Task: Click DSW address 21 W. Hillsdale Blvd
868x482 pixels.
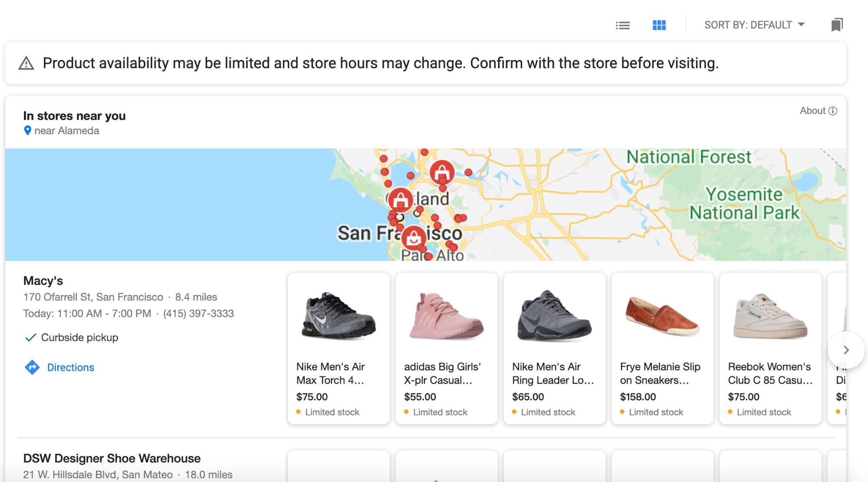Action: point(98,475)
